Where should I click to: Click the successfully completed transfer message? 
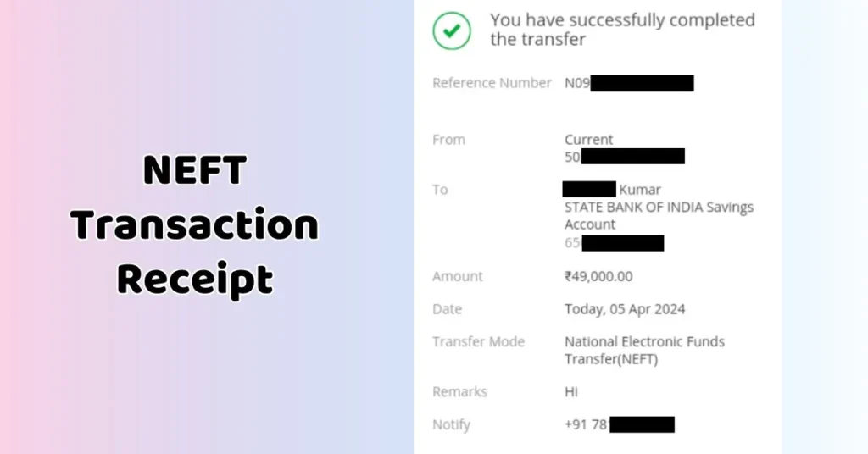tap(621, 29)
